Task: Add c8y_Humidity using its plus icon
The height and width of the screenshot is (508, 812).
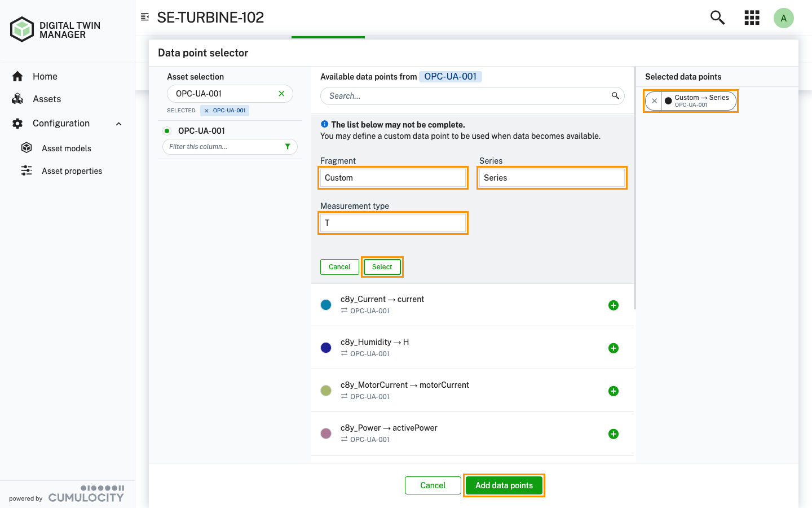Action: point(613,348)
